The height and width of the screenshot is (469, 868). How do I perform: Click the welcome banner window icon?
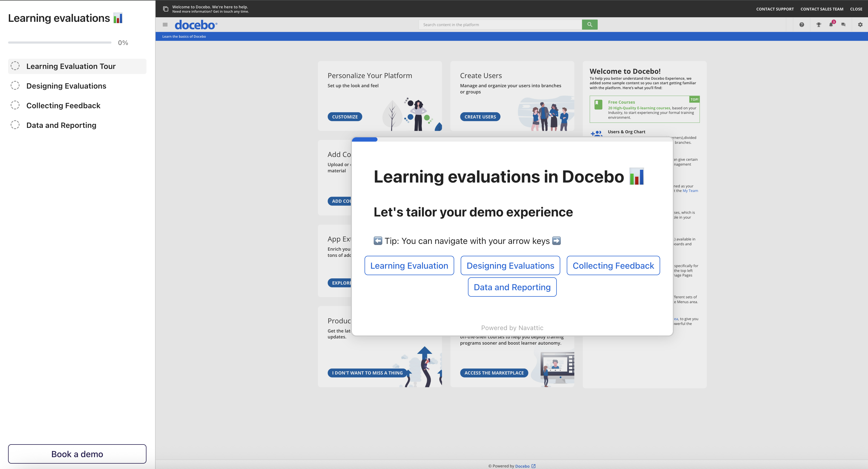click(x=166, y=9)
